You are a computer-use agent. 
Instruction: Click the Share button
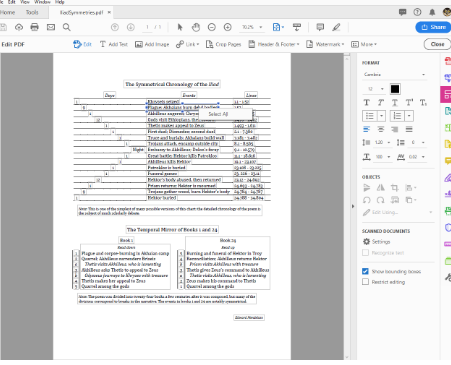click(433, 27)
